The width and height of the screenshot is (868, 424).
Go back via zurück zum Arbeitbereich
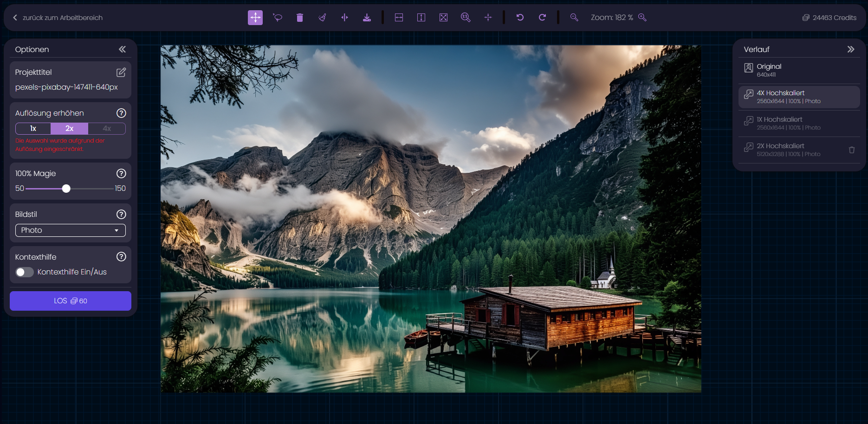(58, 18)
